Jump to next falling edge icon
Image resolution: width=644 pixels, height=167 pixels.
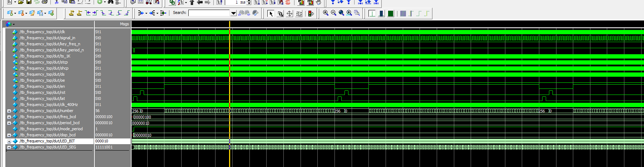[x=111, y=13]
